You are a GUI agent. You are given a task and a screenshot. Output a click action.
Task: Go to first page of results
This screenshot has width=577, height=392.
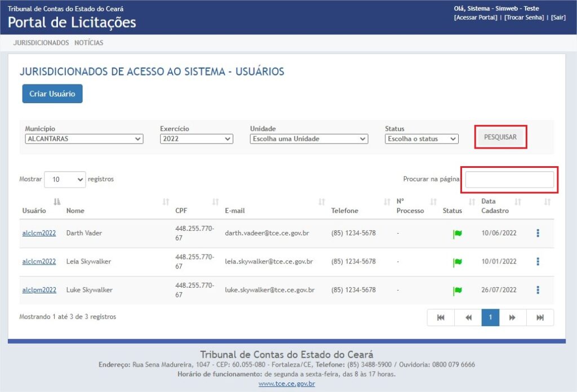(441, 318)
